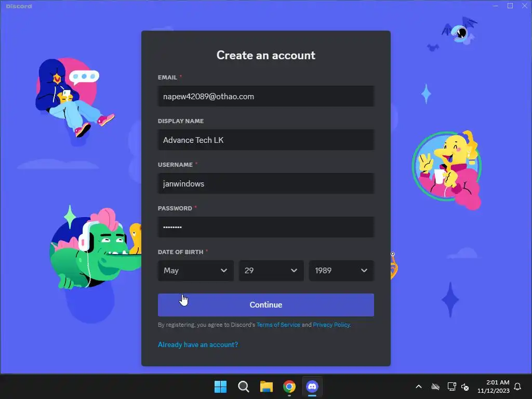This screenshot has width=532, height=399.
Task: Launch File Explorer from taskbar
Action: [x=267, y=387]
